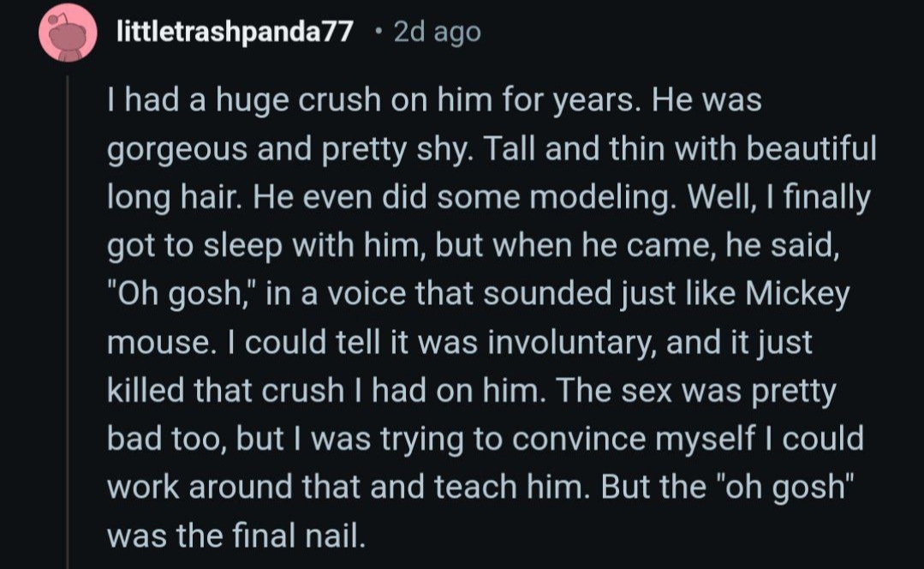Click the word 'Mickey' in the comment
The image size is (924, 569).
coord(797,294)
